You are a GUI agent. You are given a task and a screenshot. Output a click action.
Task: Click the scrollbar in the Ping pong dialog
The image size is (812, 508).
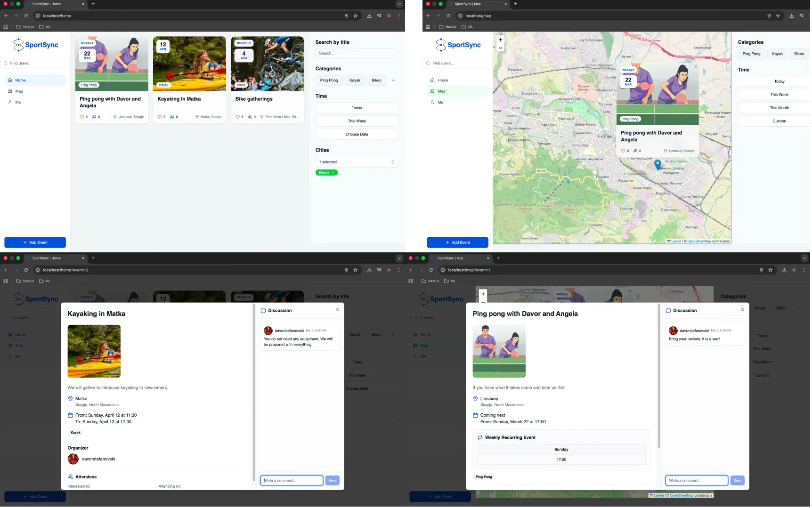[660, 377]
